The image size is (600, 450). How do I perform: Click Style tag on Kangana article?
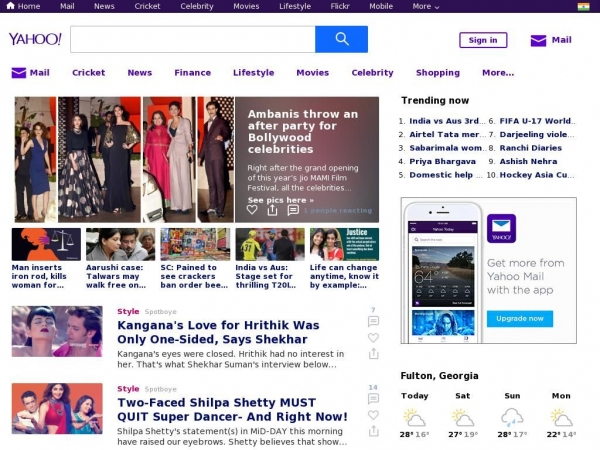coord(128,311)
